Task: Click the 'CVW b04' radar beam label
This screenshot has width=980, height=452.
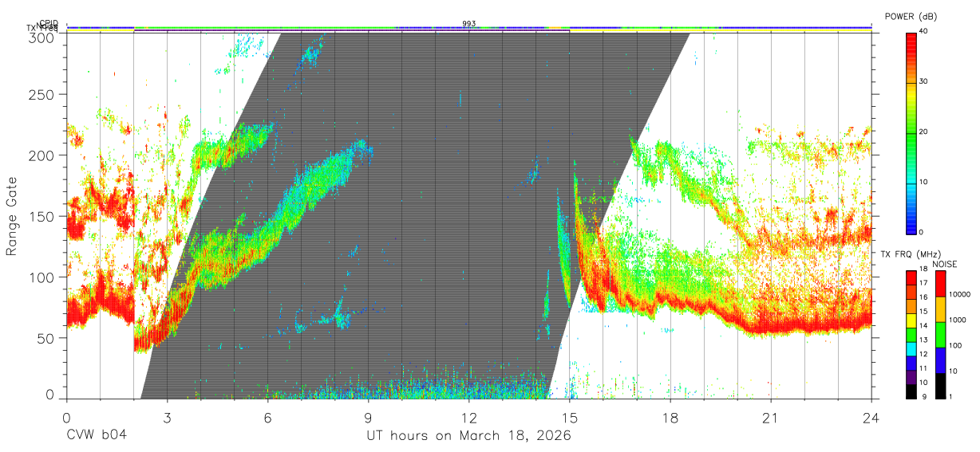Action: (97, 436)
